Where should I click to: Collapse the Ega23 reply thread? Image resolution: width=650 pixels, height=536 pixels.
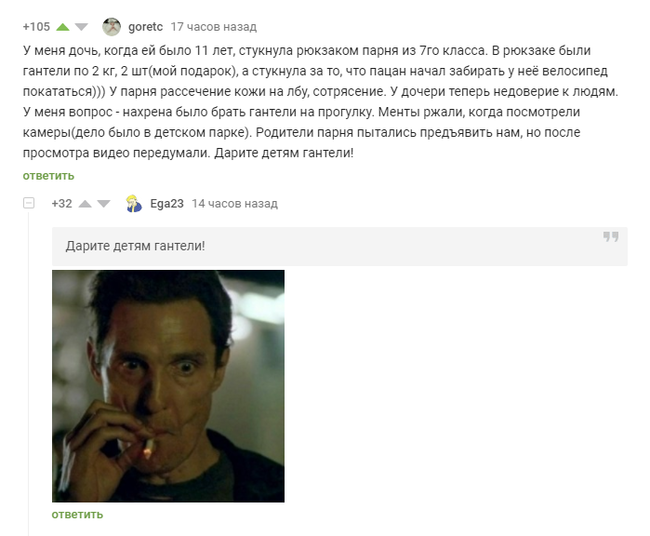[x=29, y=203]
